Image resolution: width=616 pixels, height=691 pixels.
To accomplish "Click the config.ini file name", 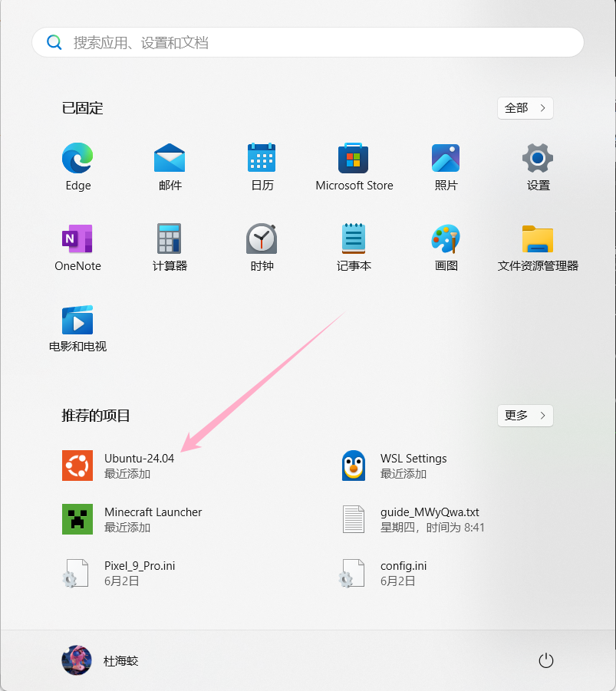I will [x=404, y=566].
